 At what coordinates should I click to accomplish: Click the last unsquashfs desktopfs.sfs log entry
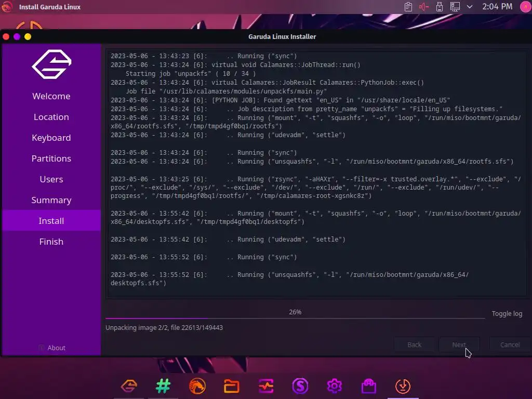(x=289, y=278)
